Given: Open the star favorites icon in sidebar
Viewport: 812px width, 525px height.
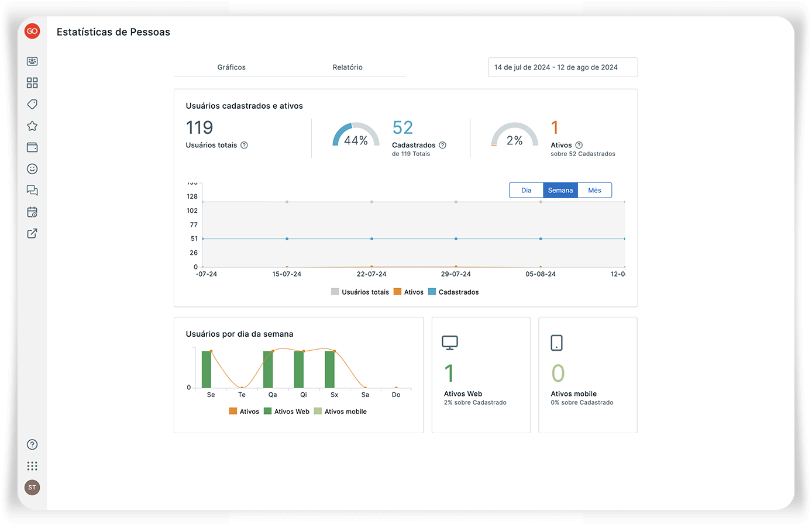Looking at the screenshot, I should (x=32, y=126).
